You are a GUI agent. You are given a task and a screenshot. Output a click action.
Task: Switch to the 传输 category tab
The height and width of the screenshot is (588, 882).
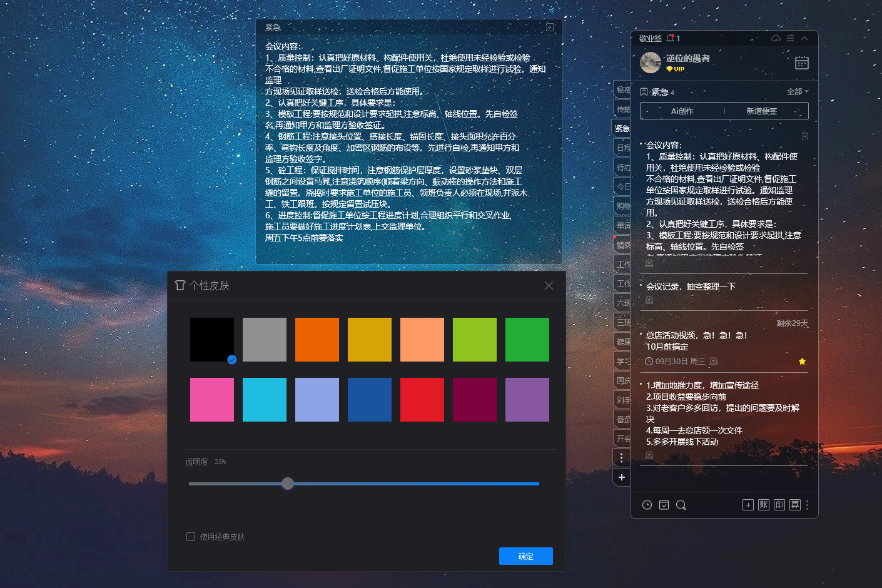(x=622, y=109)
